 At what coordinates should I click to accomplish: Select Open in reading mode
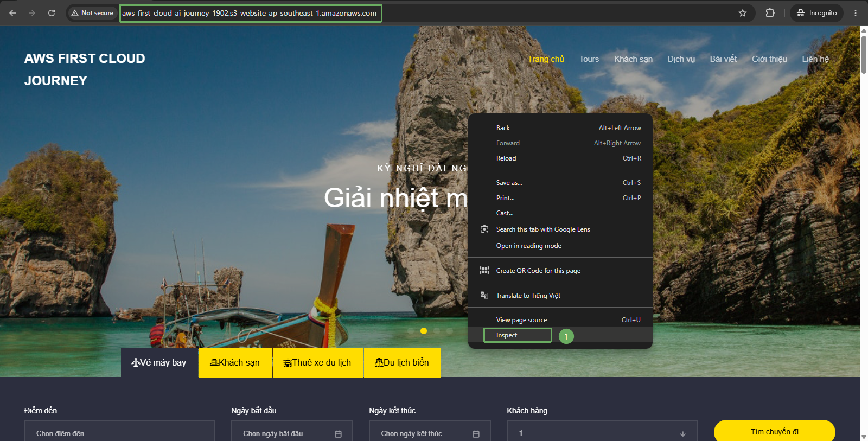coord(560,246)
